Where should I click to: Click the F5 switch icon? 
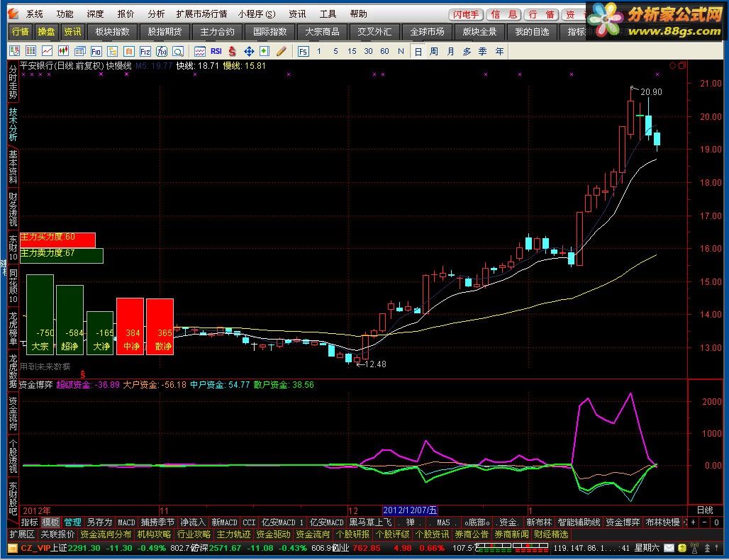click(303, 51)
